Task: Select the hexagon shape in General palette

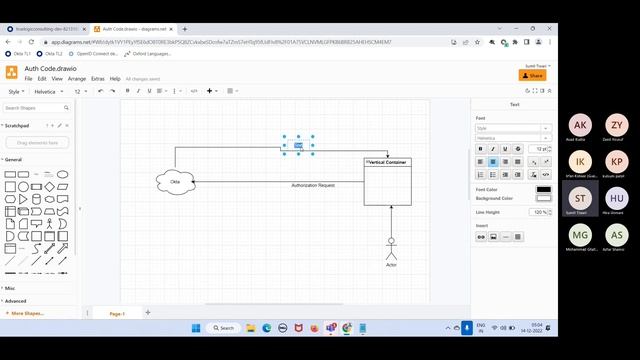Action: pos(10,199)
